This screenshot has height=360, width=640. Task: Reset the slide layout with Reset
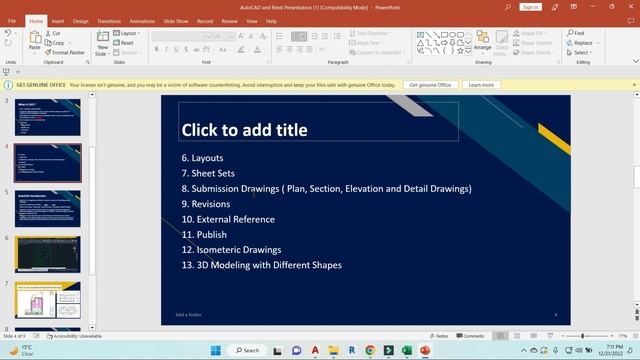[x=123, y=43]
